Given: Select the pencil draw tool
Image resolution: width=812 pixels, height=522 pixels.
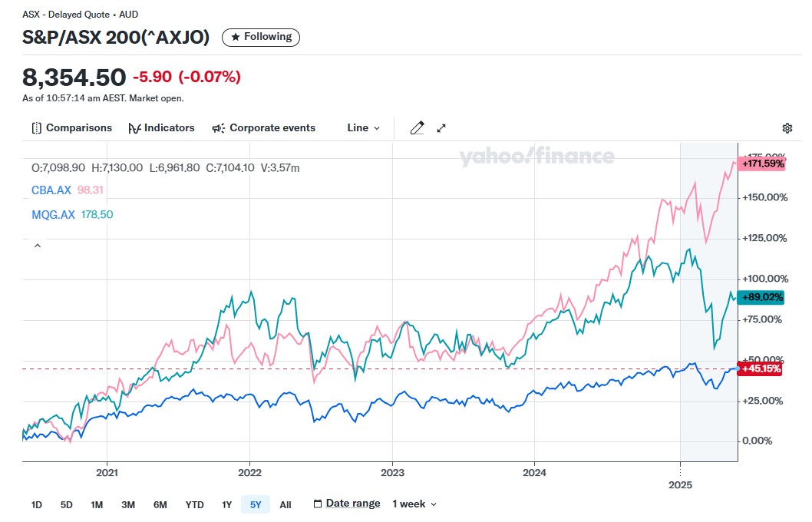Looking at the screenshot, I should click(x=417, y=128).
